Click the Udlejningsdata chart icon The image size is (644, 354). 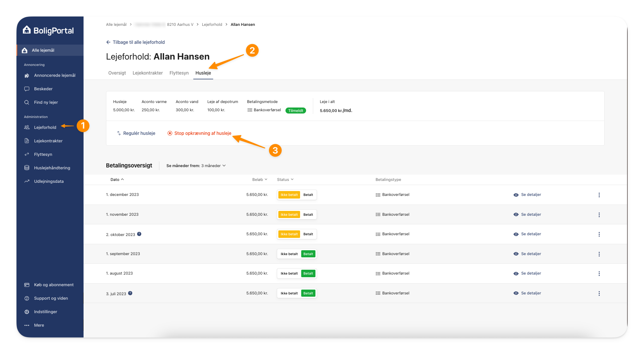point(27,181)
